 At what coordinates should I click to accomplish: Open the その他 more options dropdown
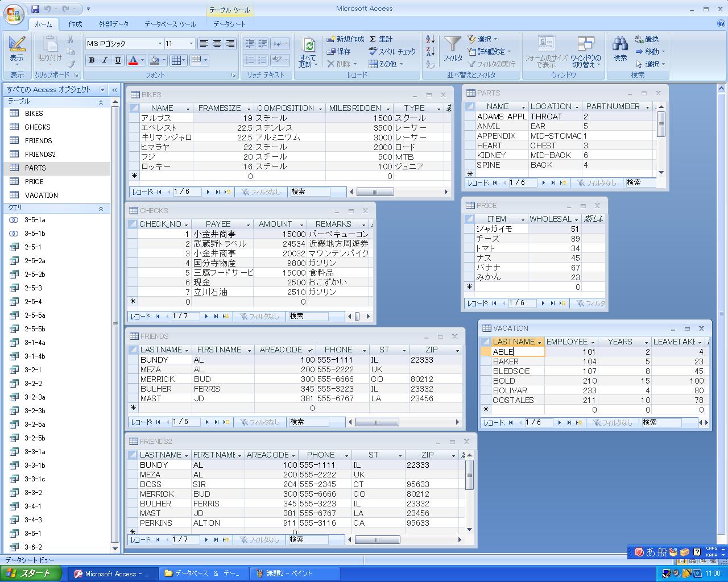(x=386, y=64)
